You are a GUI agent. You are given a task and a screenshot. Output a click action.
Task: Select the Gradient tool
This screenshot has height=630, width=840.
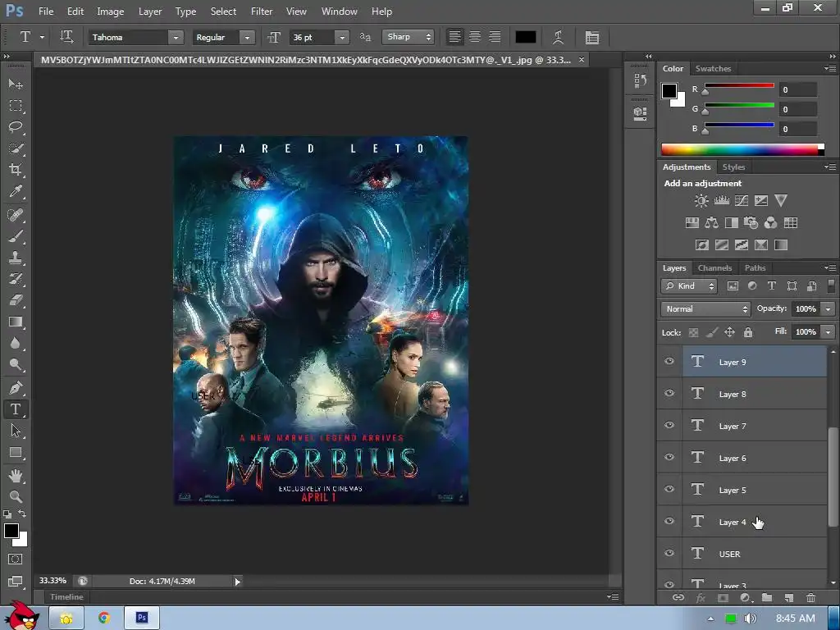pyautogui.click(x=16, y=322)
